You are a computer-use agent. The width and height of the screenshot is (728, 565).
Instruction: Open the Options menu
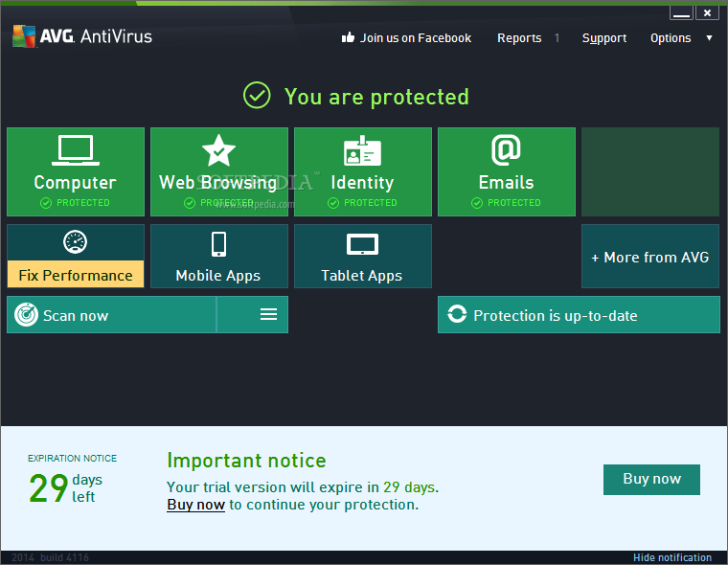pos(671,38)
